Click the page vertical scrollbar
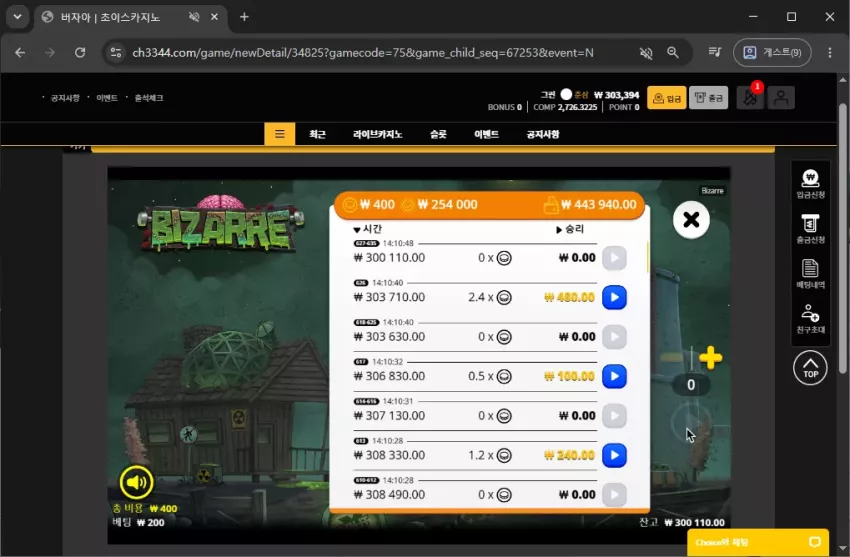Screen dimensions: 850x557 tap(842, 238)
